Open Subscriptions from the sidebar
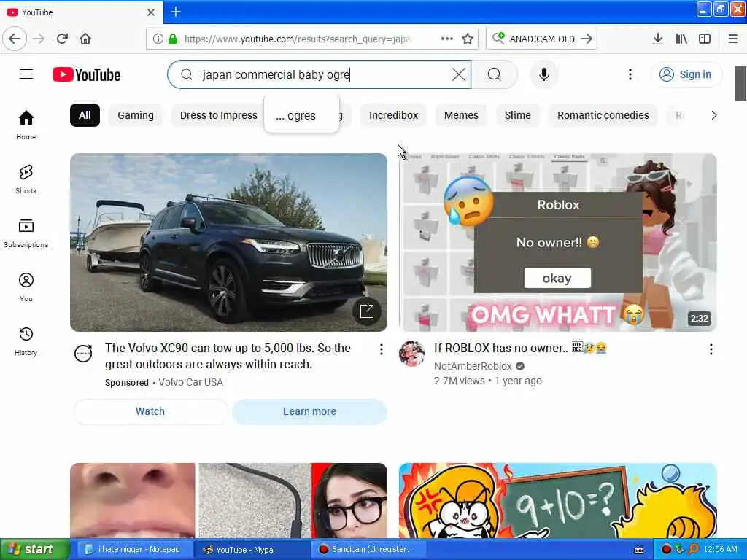747x560 pixels. (26, 233)
